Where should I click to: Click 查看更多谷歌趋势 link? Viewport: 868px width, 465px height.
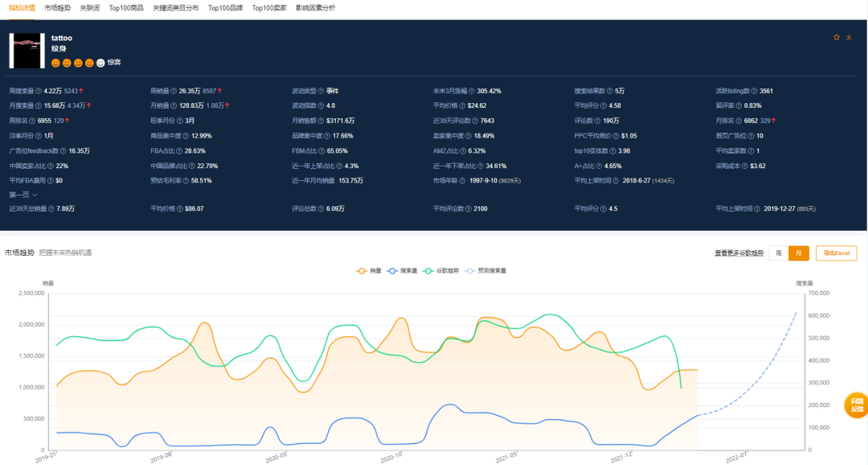point(739,253)
